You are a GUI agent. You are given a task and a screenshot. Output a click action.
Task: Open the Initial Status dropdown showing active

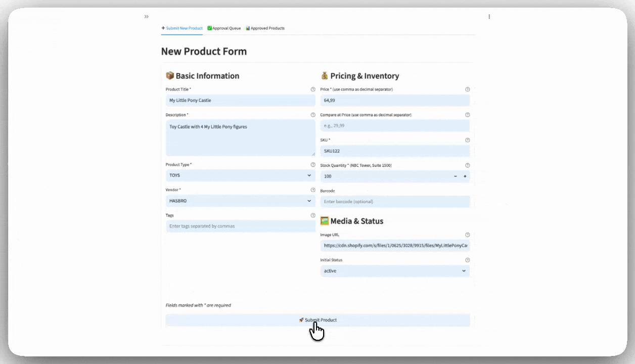(x=395, y=271)
